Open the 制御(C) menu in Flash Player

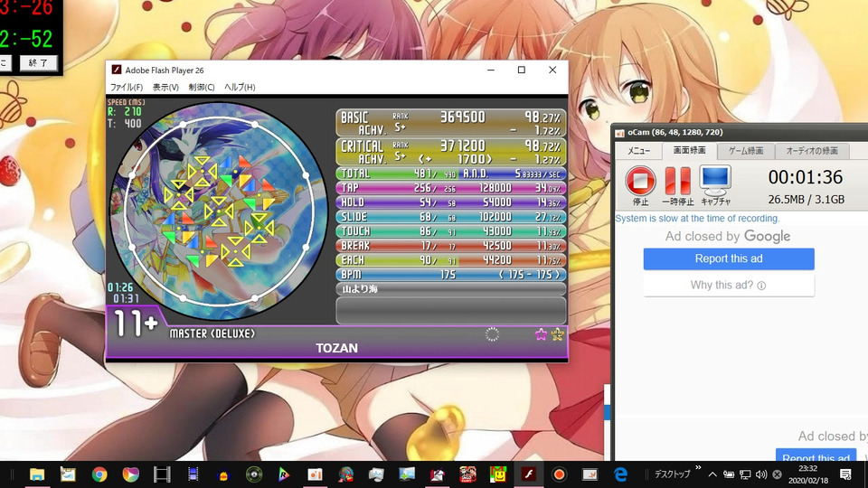click(202, 87)
